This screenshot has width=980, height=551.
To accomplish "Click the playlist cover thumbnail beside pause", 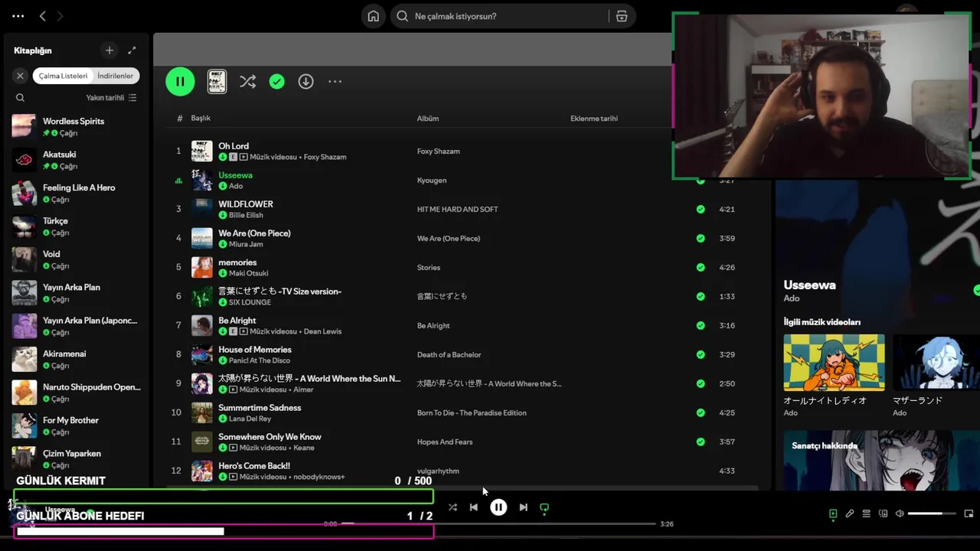I will (x=217, y=81).
